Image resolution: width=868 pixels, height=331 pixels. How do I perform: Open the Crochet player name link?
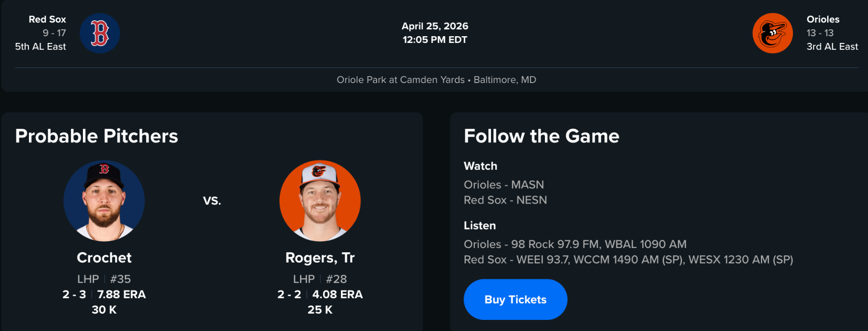(x=104, y=258)
